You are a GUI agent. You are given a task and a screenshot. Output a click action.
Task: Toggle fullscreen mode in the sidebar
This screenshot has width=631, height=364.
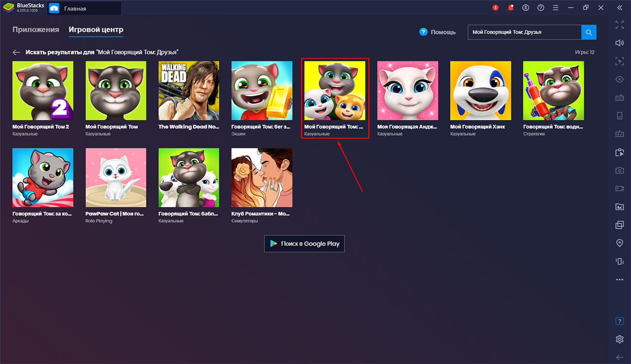tap(619, 24)
